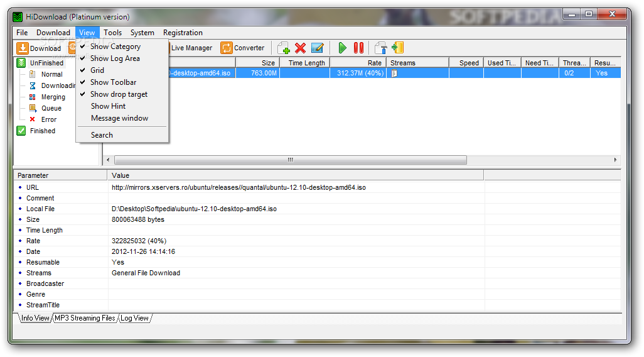This screenshot has width=644, height=357.
Task: Toggle Grid option in View menu
Action: click(122, 70)
